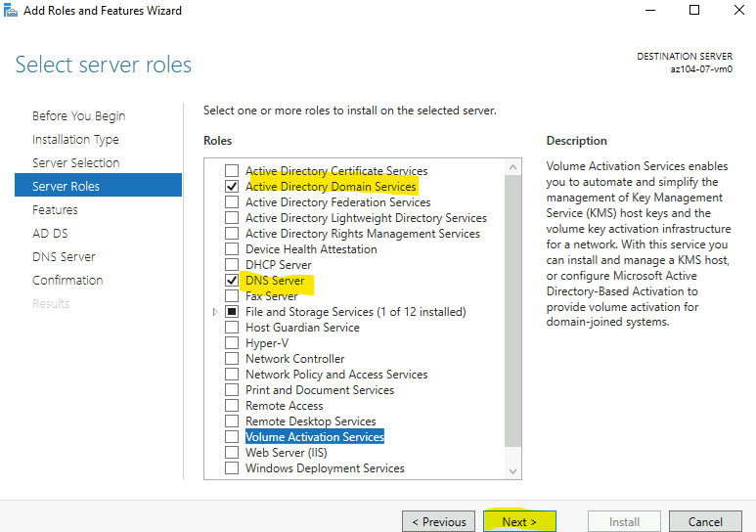Check Host Guardian Service role

[232, 327]
